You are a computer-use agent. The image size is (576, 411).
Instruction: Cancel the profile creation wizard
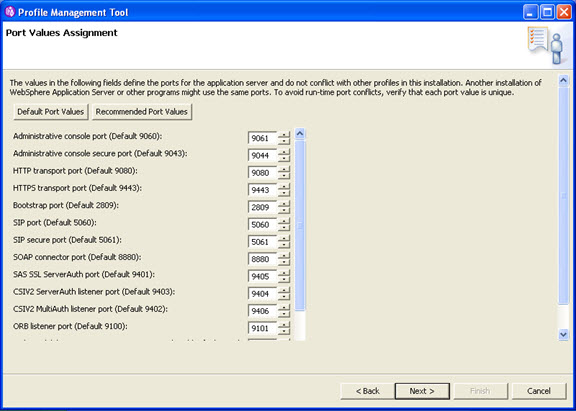coord(539,391)
